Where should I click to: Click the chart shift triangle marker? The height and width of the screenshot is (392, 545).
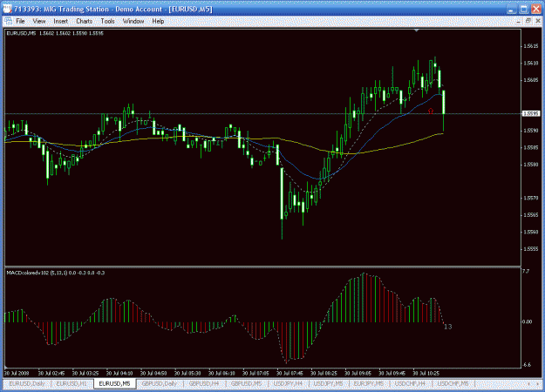coord(417,30)
